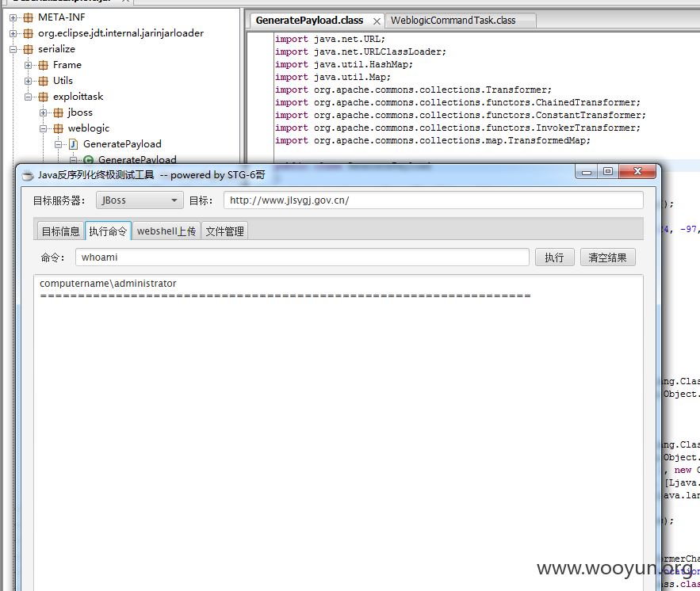Select org.eclipse.jdt.internal.jarinjarloader tree item
Screen dimensions: 700x591
pyautogui.click(x=121, y=33)
